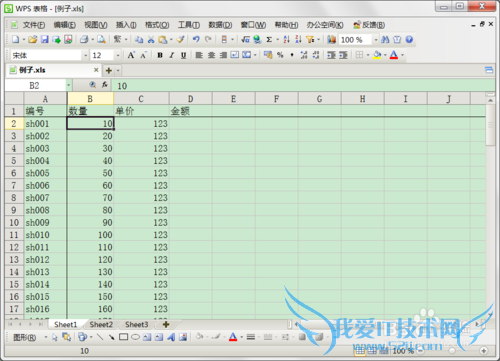Insert WordArt from the drawing toolbar
The height and width of the screenshot is (361, 500).
(x=171, y=337)
